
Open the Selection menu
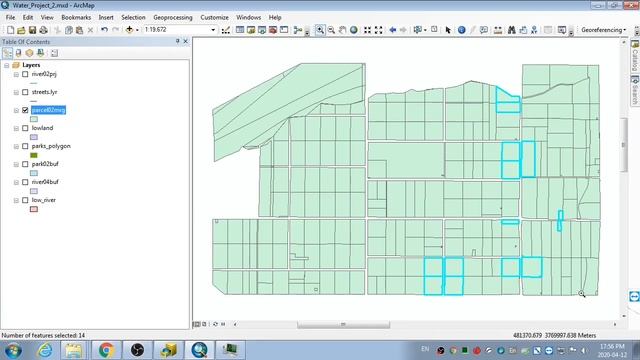click(x=133, y=18)
